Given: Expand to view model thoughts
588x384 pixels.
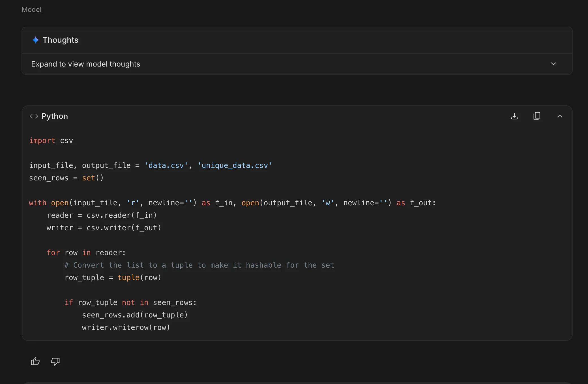Looking at the screenshot, I should click(x=85, y=64).
